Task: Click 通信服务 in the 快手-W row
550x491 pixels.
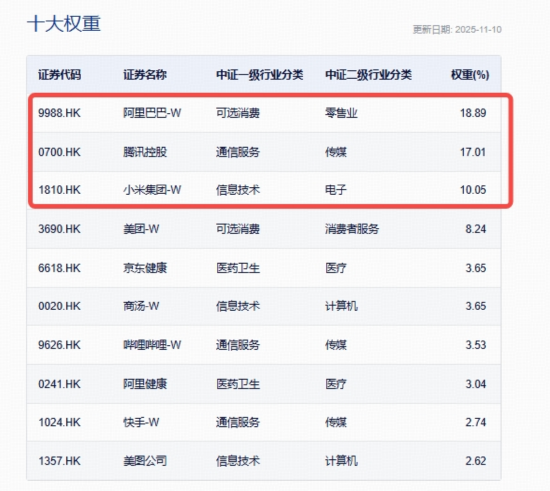Action: 238,422
